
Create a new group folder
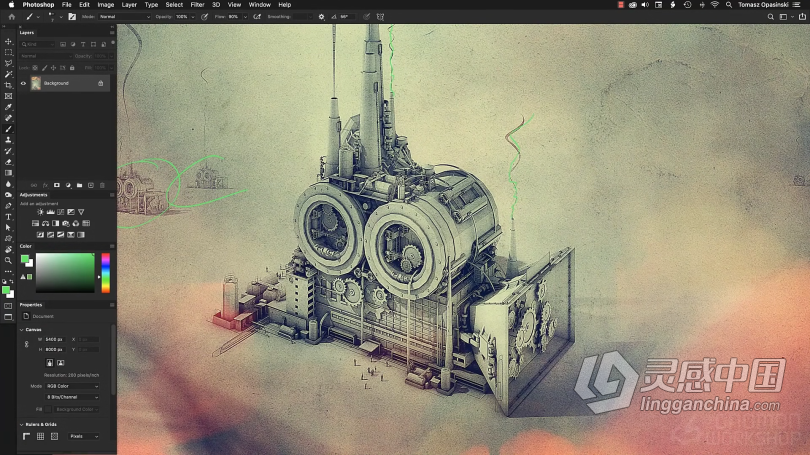[x=80, y=185]
